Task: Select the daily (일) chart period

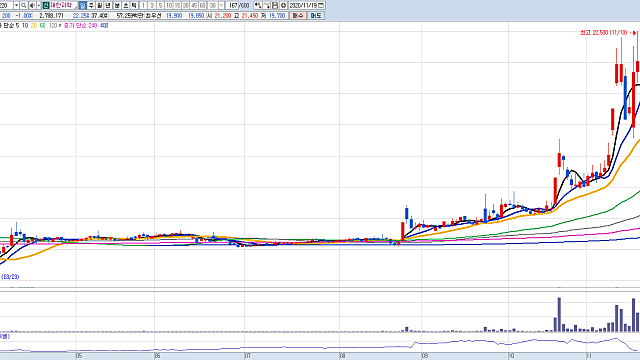Action: pos(82,5)
